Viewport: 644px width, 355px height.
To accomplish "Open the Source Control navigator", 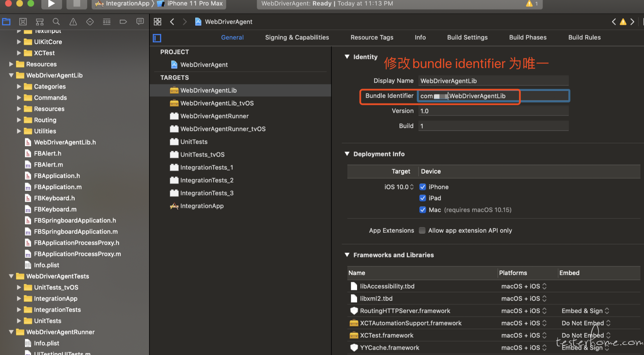I will click(23, 22).
